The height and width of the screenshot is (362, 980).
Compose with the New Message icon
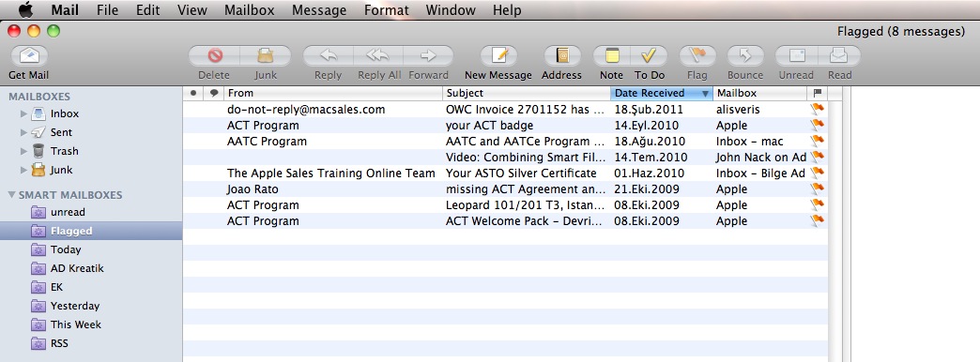[x=498, y=55]
